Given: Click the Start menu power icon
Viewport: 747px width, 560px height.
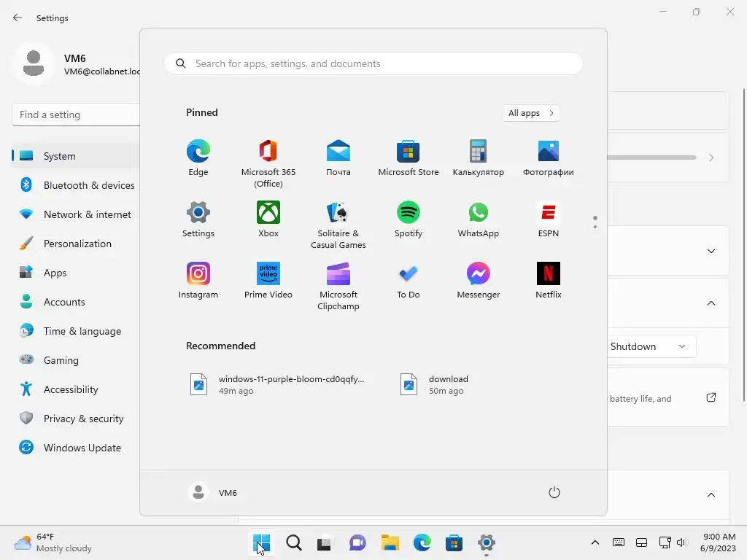Looking at the screenshot, I should point(554,492).
